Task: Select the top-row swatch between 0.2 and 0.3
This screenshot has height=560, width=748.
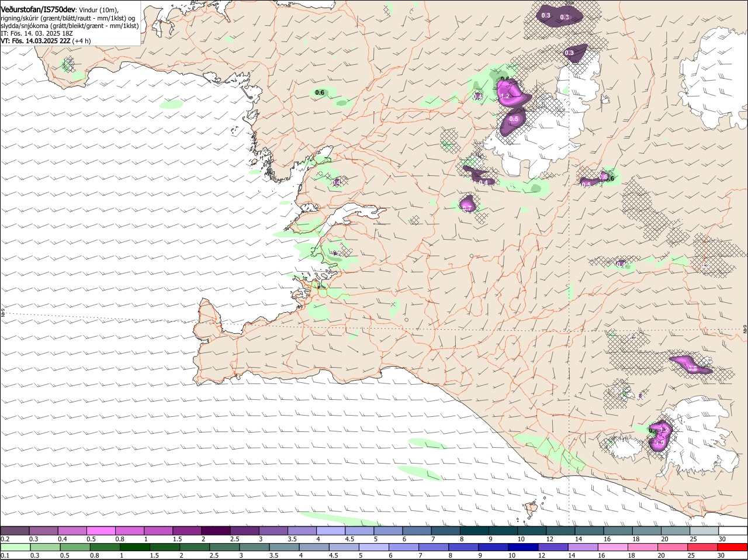Action: point(15,531)
